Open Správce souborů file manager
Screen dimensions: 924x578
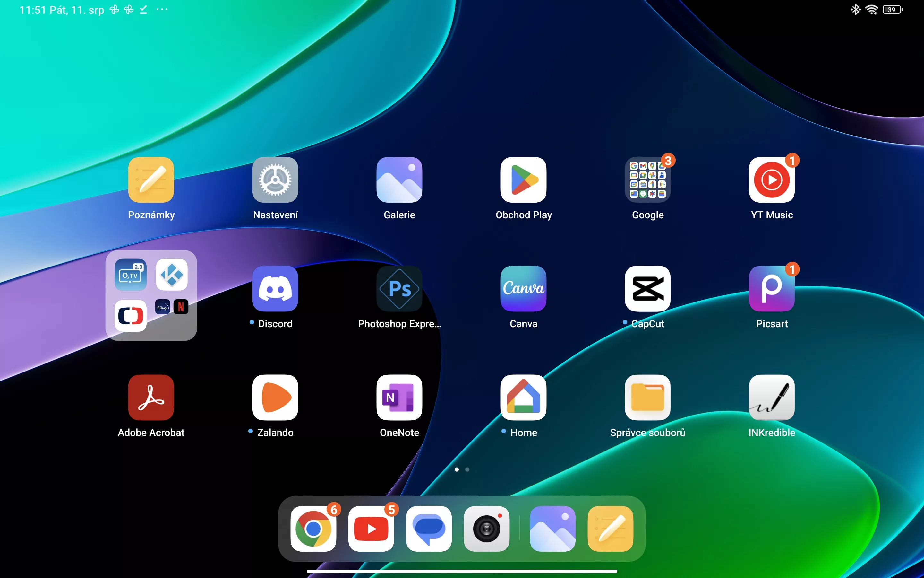tap(647, 398)
